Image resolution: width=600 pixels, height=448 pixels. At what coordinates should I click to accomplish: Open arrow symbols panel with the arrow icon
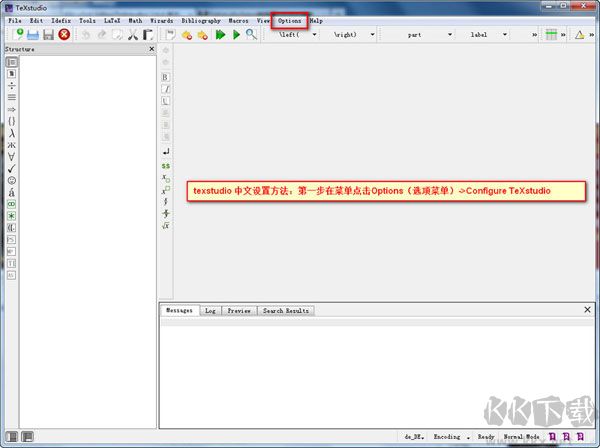point(12,109)
